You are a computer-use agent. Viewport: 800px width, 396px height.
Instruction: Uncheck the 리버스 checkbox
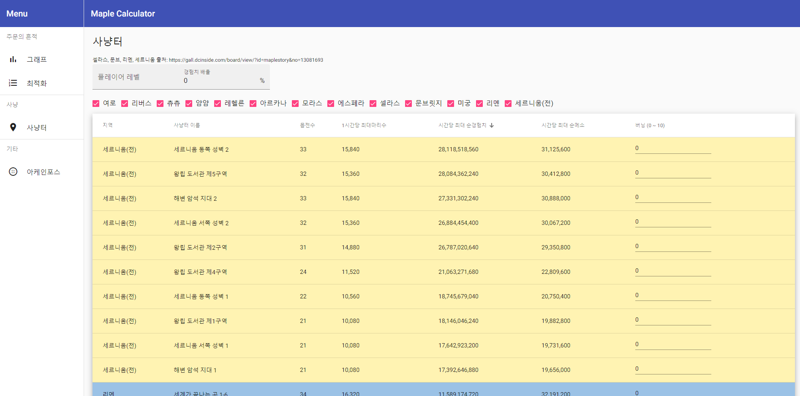pos(124,104)
